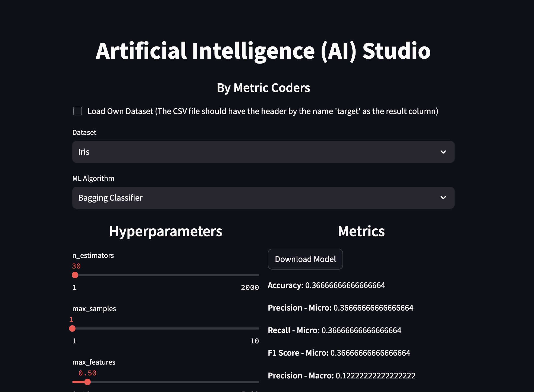Viewport: 534px width, 392px height.
Task: Enable the Load Own Dataset checkbox
Action: click(78, 111)
